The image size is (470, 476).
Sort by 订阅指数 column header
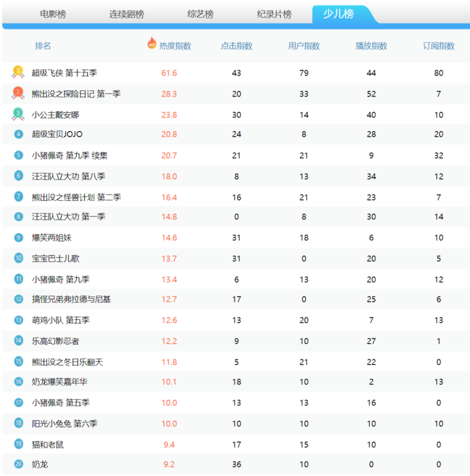click(438, 46)
